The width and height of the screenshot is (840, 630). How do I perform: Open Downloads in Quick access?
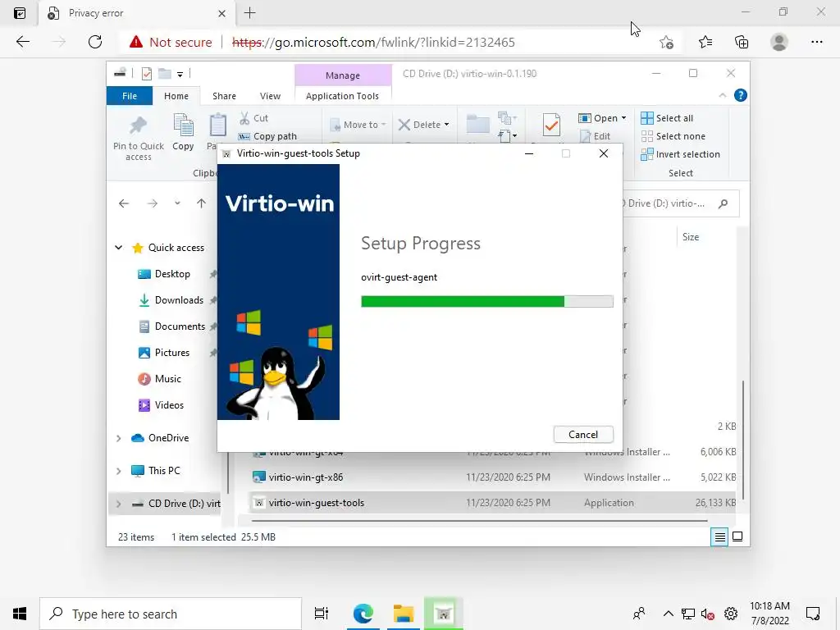pos(171,300)
